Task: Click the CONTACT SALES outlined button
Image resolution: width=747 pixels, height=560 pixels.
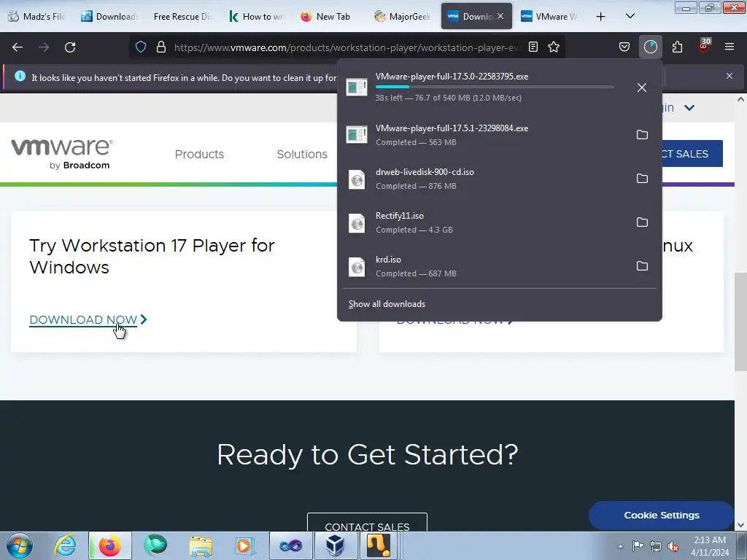Action: click(x=367, y=523)
